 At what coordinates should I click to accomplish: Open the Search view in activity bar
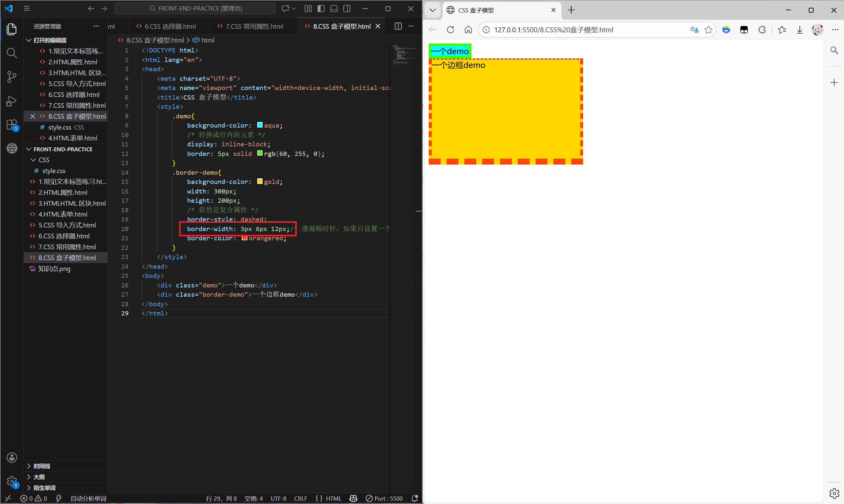pos(12,53)
